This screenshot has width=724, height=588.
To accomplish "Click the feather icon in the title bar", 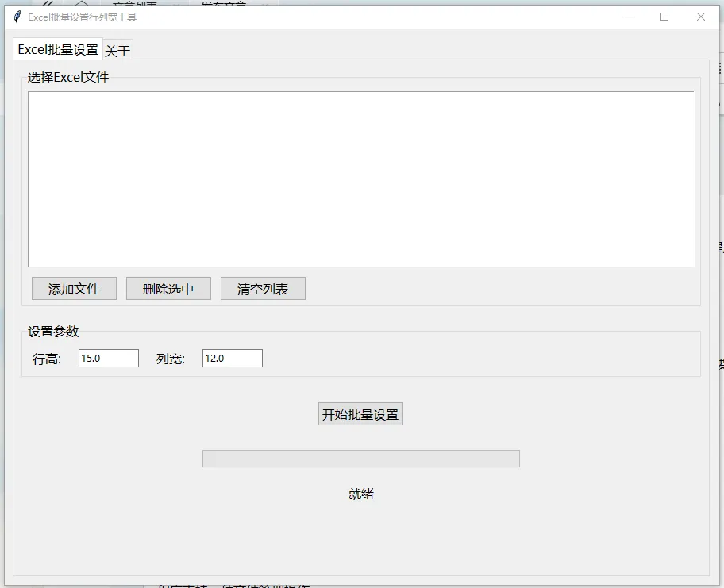I will pos(17,17).
